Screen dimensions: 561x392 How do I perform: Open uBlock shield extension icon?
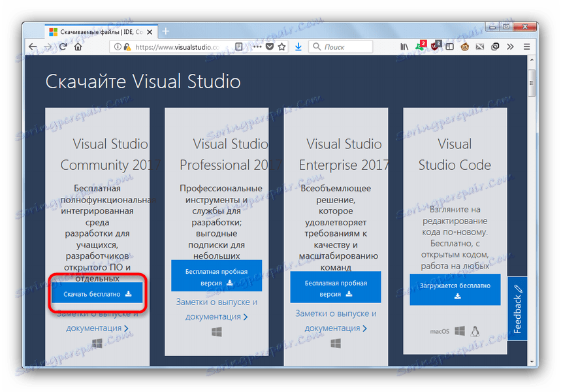pos(436,46)
